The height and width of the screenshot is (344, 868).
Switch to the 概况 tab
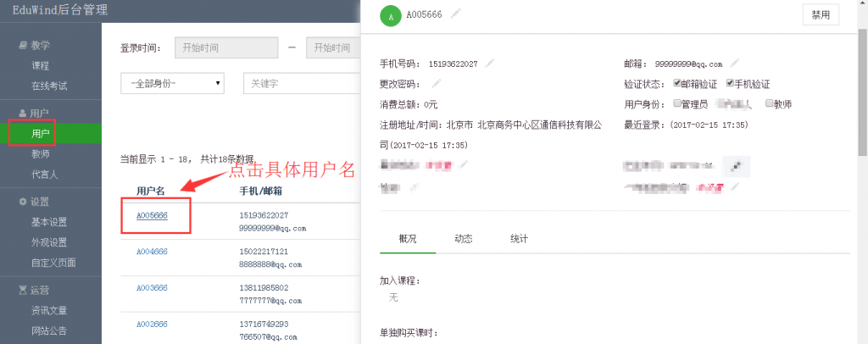click(408, 239)
